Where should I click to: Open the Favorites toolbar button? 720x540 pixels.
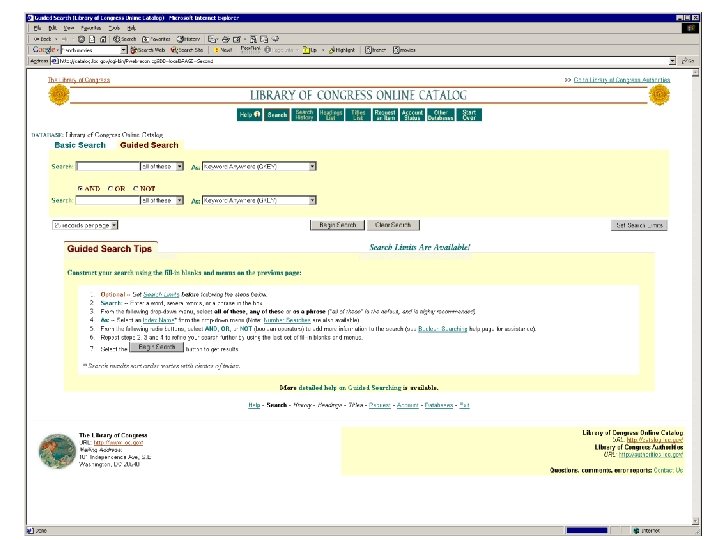pos(156,39)
